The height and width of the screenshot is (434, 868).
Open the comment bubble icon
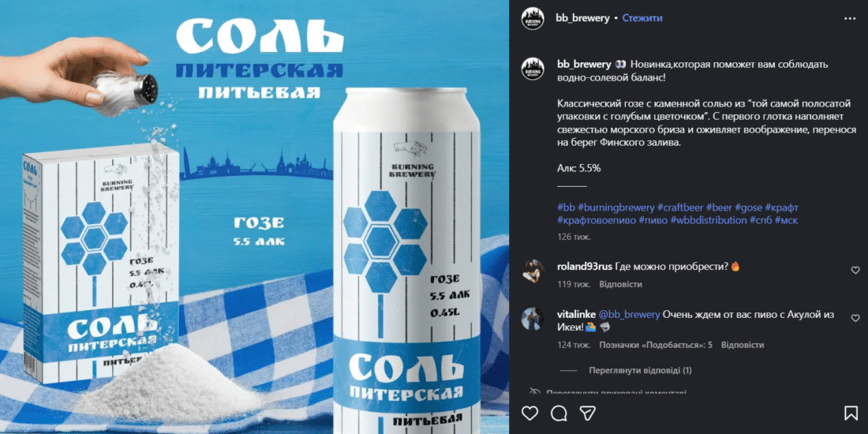tap(559, 413)
